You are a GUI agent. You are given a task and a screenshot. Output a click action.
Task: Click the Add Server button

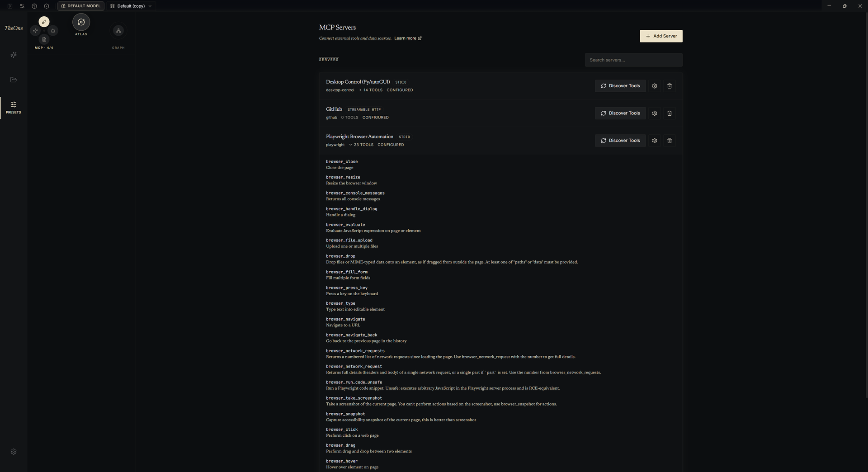coord(661,36)
